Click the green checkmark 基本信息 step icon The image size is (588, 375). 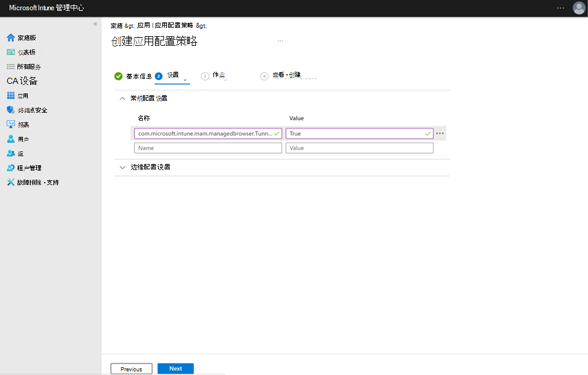[x=118, y=76]
